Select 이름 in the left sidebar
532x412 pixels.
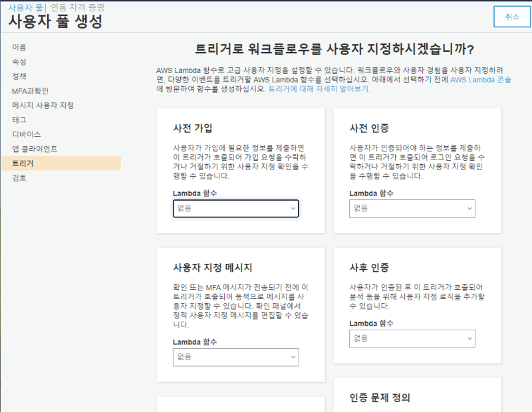19,48
